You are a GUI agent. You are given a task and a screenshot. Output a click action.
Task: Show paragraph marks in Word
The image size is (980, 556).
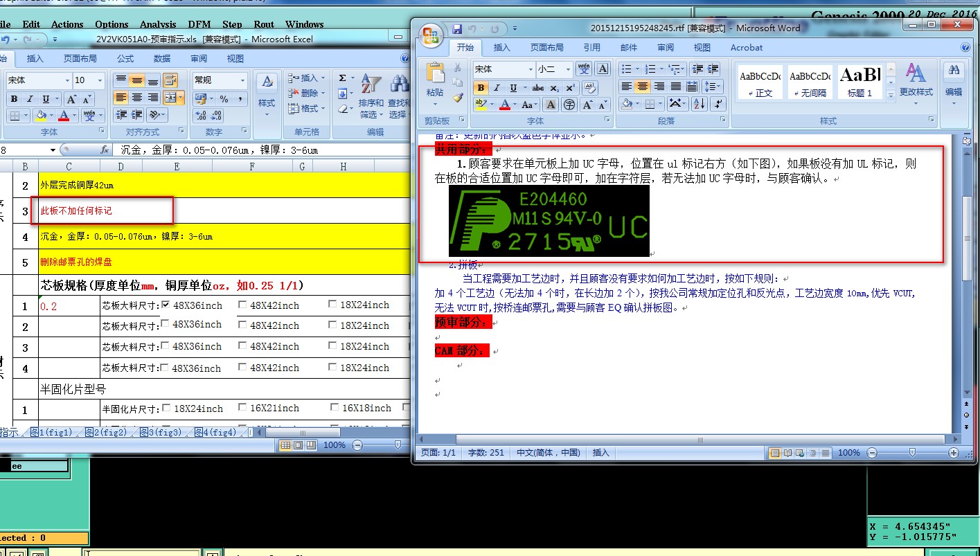(718, 104)
